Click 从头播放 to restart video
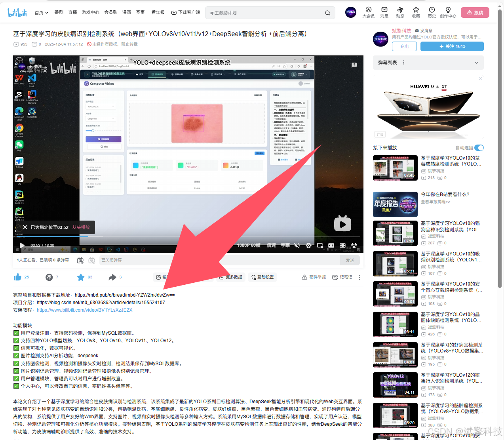 [x=81, y=227]
